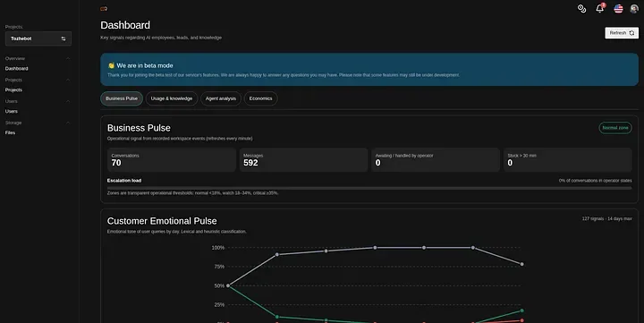Image resolution: width=644 pixels, height=323 pixels.
Task: Click the Escalation load progress bar
Action: click(x=369, y=188)
